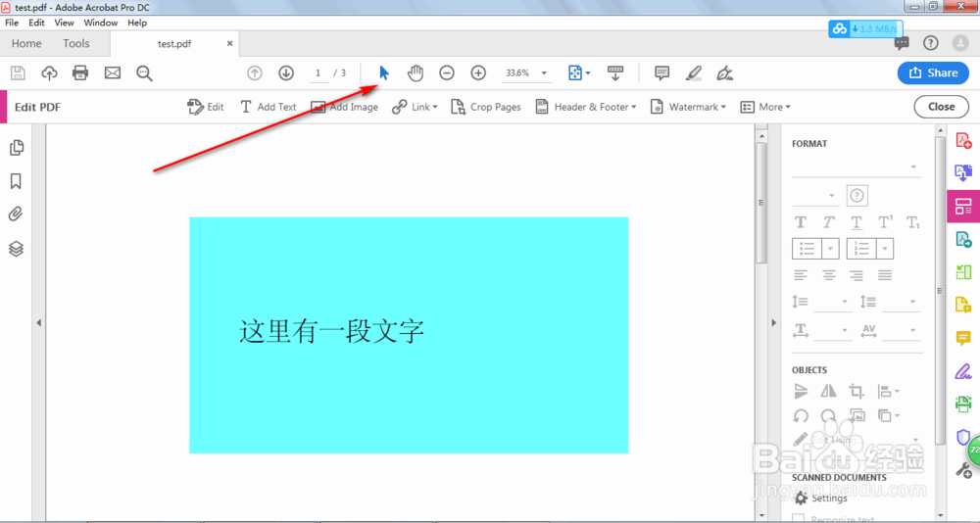The width and height of the screenshot is (980, 523).
Task: Click Crop Pages button
Action: point(486,107)
